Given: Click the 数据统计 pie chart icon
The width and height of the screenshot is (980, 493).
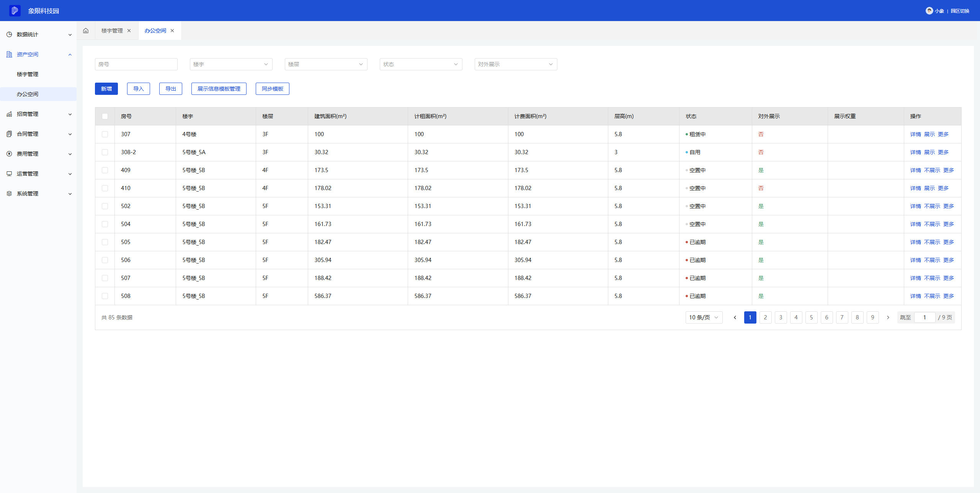Looking at the screenshot, I should coord(9,34).
